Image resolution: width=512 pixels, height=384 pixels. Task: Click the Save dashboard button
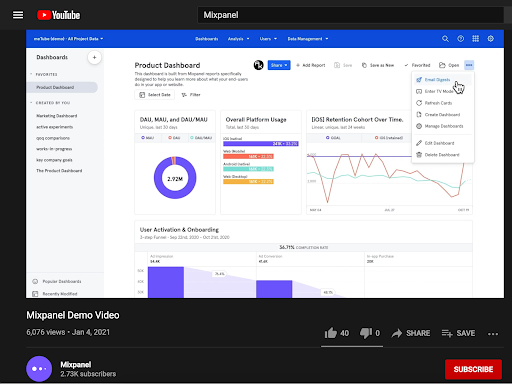click(343, 65)
